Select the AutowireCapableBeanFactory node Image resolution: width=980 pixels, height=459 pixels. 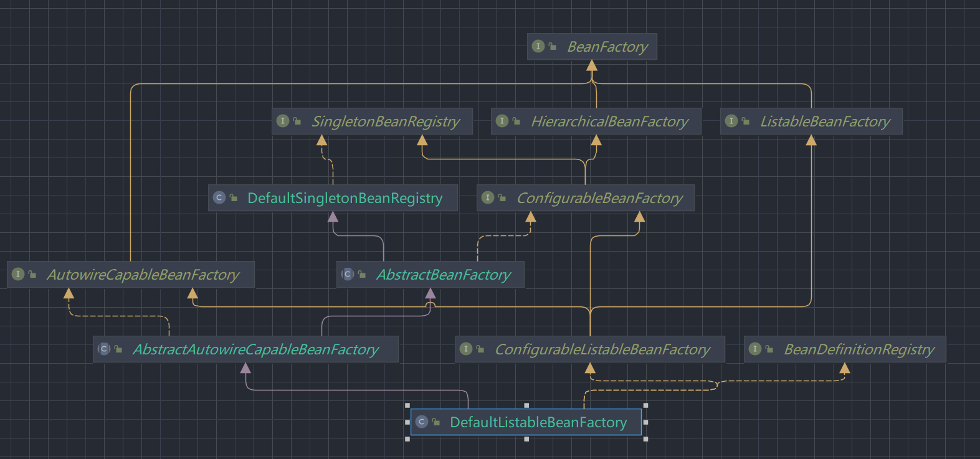pyautogui.click(x=131, y=275)
